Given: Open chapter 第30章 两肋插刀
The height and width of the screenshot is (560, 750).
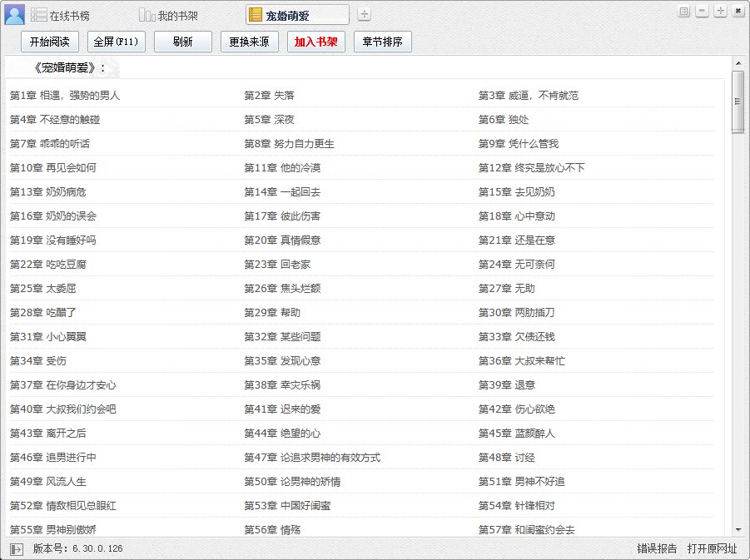Looking at the screenshot, I should coord(516,313).
